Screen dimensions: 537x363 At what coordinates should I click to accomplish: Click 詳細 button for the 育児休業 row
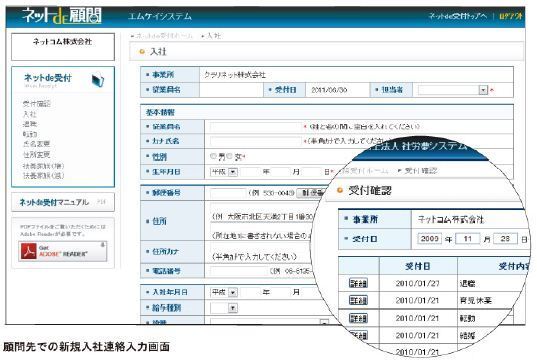pos(358,300)
